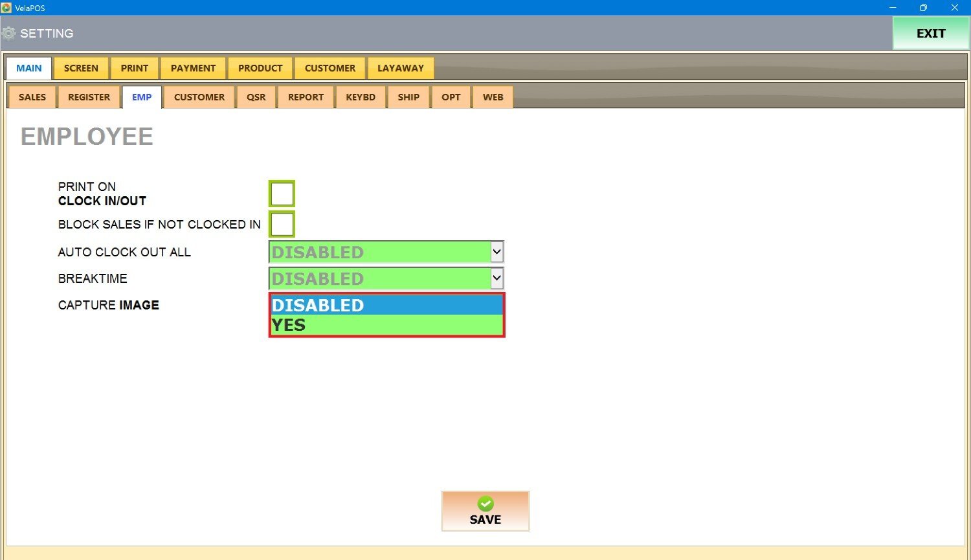Select the LAYAWAY tab
Image resolution: width=971 pixels, height=560 pixels.
[x=401, y=68]
